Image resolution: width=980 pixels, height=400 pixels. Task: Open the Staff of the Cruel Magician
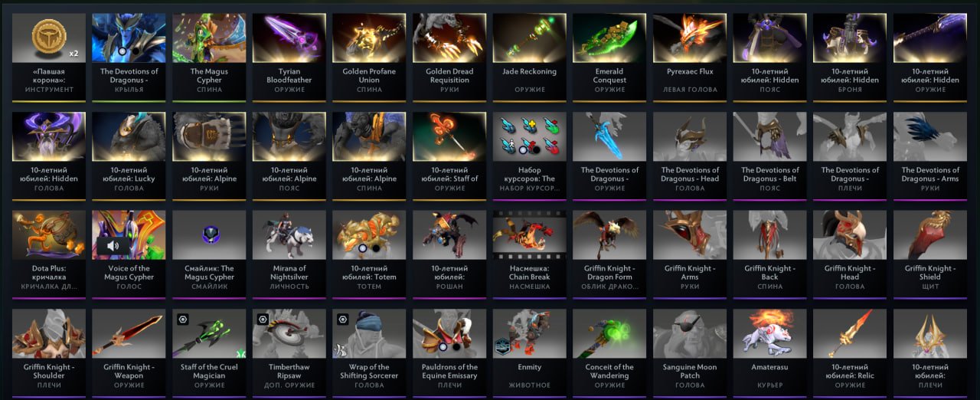pyautogui.click(x=209, y=353)
